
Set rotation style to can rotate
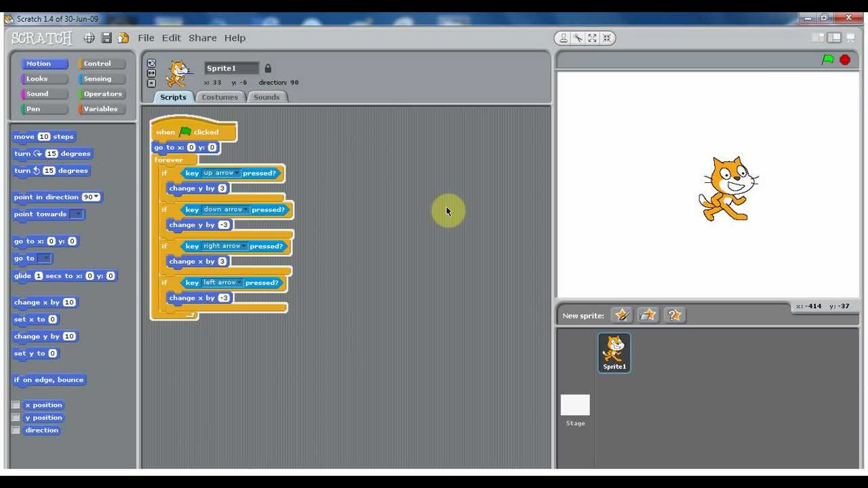151,63
